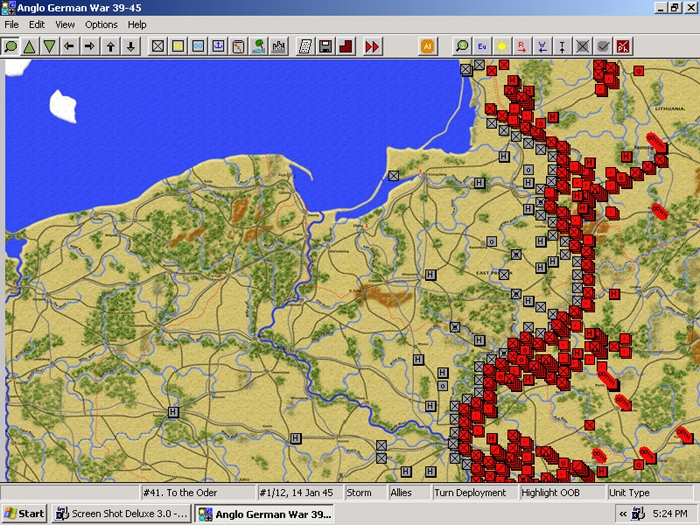
Task: Click the green up-triangle toolbar button
Action: click(x=29, y=46)
